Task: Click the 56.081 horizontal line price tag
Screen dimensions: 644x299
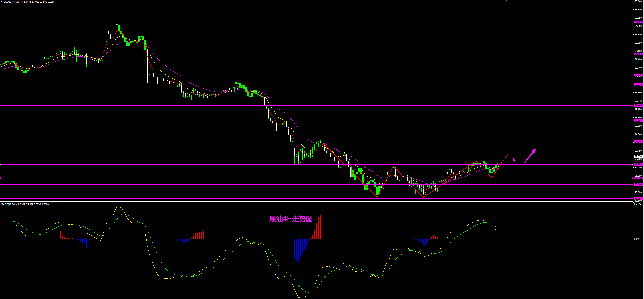Action: click(x=638, y=121)
